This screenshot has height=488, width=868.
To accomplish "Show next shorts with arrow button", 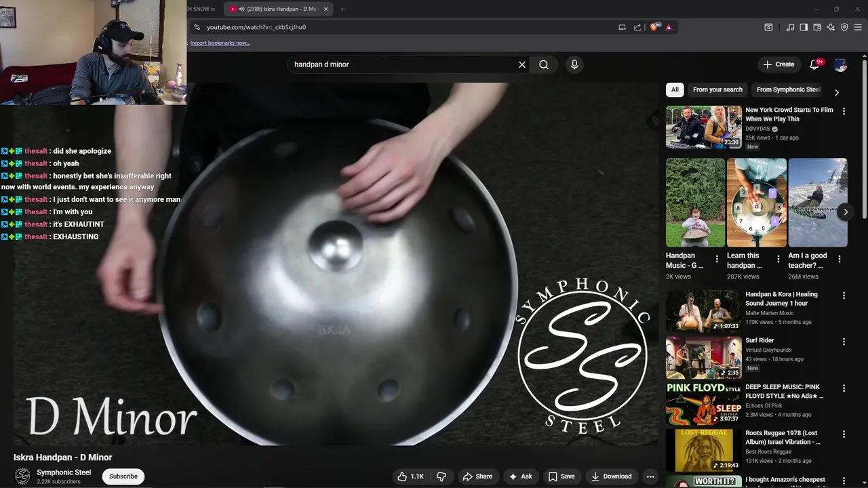I will [846, 212].
